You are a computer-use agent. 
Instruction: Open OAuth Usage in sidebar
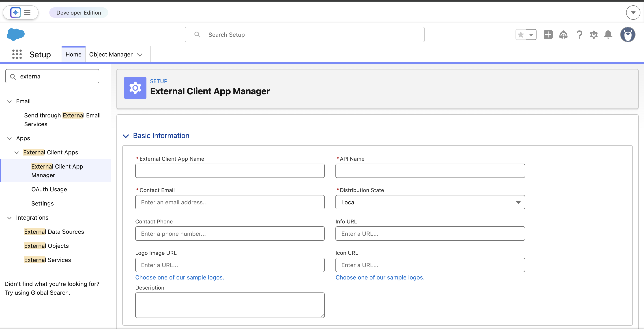tap(49, 189)
